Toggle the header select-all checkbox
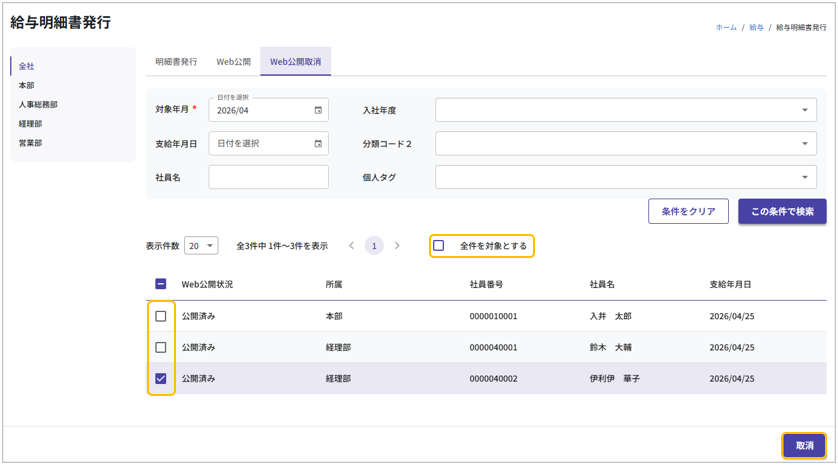The image size is (838, 465). [161, 284]
